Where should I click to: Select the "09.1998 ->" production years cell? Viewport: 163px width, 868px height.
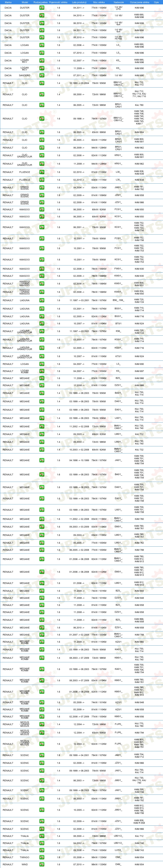click(79, 119)
